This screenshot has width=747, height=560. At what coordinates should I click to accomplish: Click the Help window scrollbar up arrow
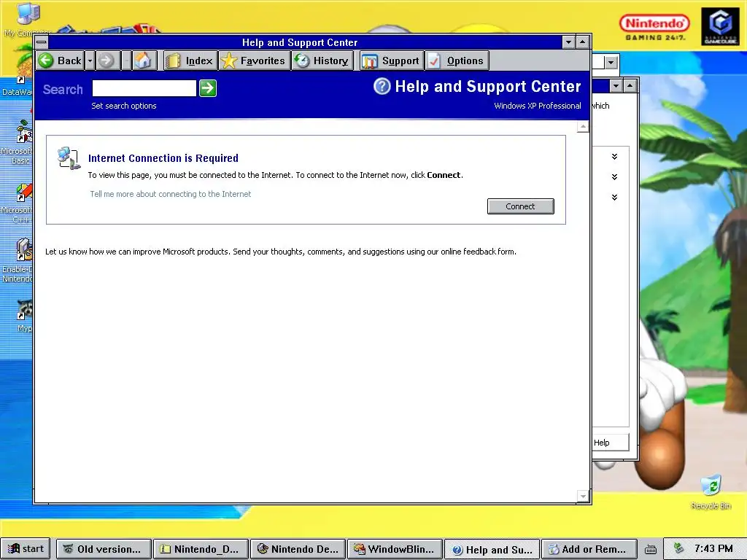point(583,126)
